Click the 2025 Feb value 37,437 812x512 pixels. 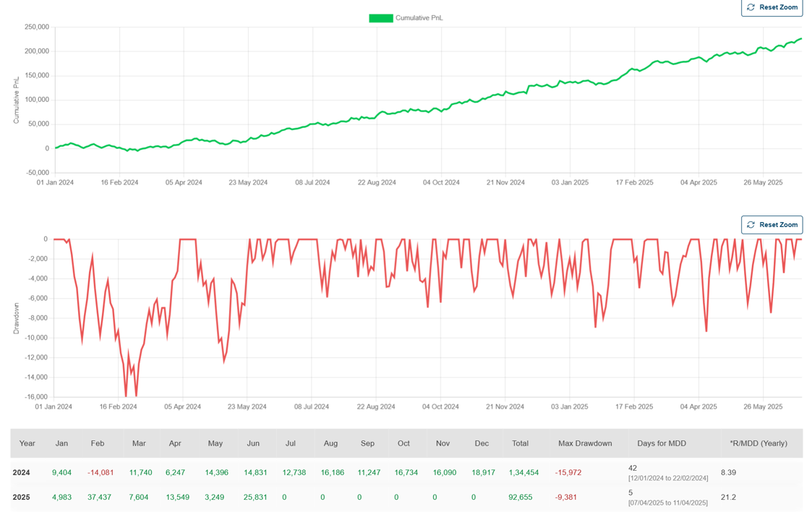point(101,498)
